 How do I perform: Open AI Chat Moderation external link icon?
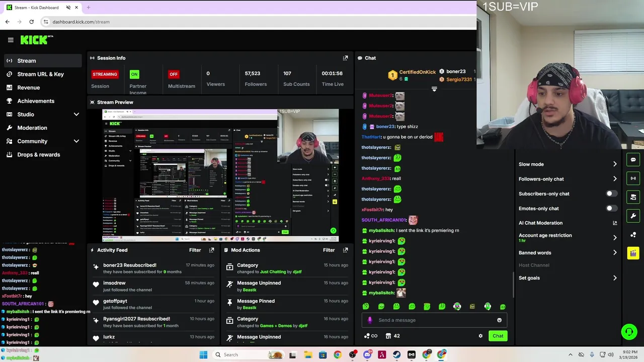coord(615,223)
